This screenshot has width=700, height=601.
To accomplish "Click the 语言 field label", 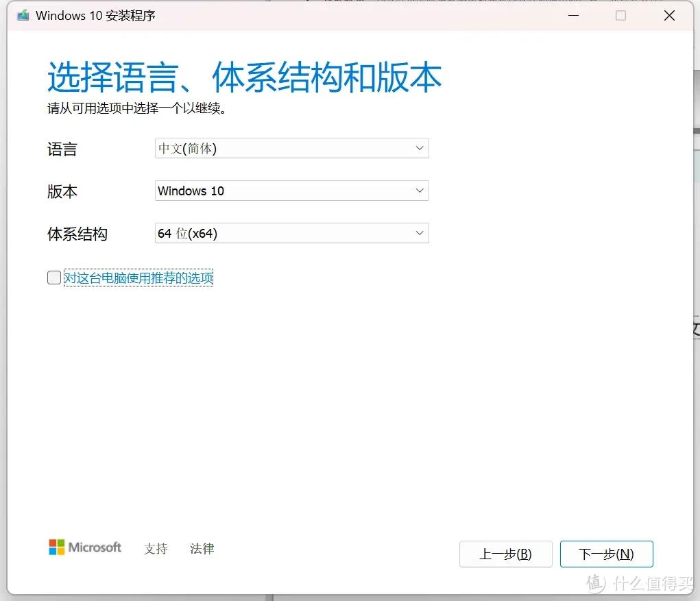I will tap(62, 149).
